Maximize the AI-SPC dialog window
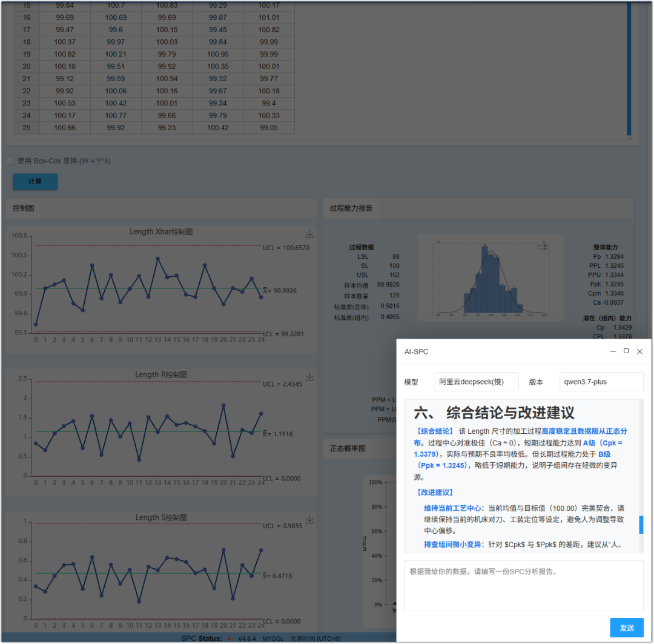Viewport: 654px width, 644px height. [626, 351]
